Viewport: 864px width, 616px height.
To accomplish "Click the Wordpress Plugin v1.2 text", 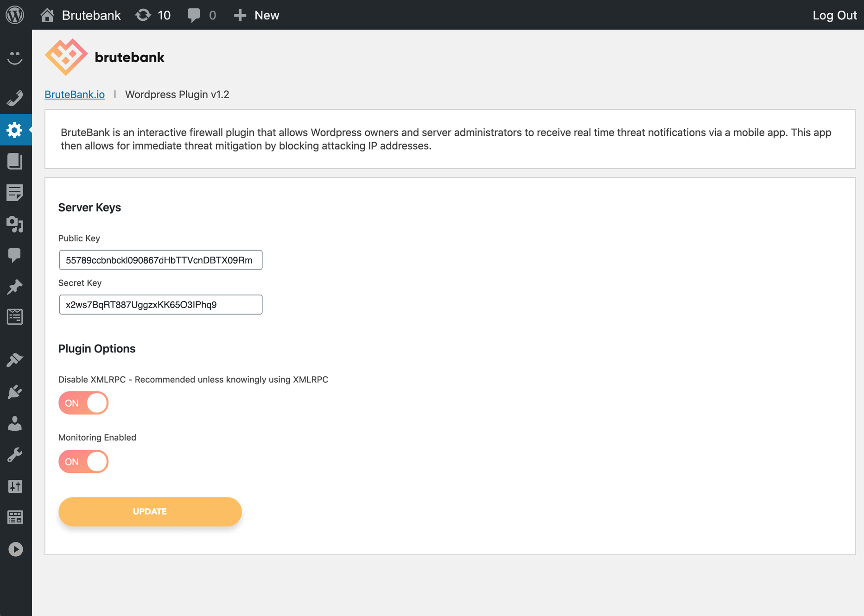I will point(177,94).
